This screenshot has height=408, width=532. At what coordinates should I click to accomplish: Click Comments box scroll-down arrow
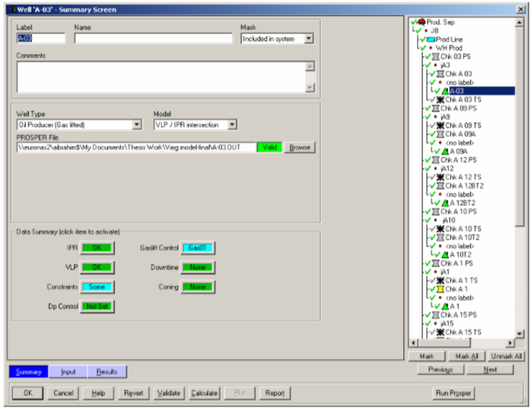(x=310, y=87)
